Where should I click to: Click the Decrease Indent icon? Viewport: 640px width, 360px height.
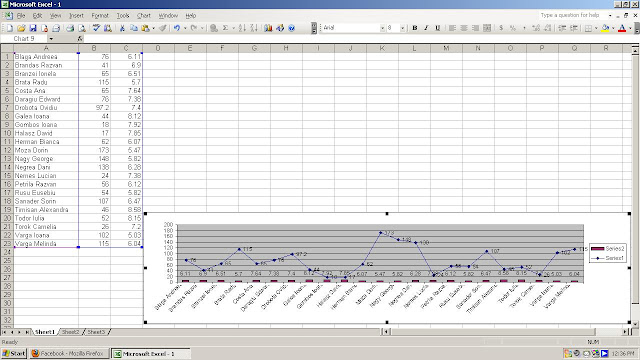coord(562,28)
